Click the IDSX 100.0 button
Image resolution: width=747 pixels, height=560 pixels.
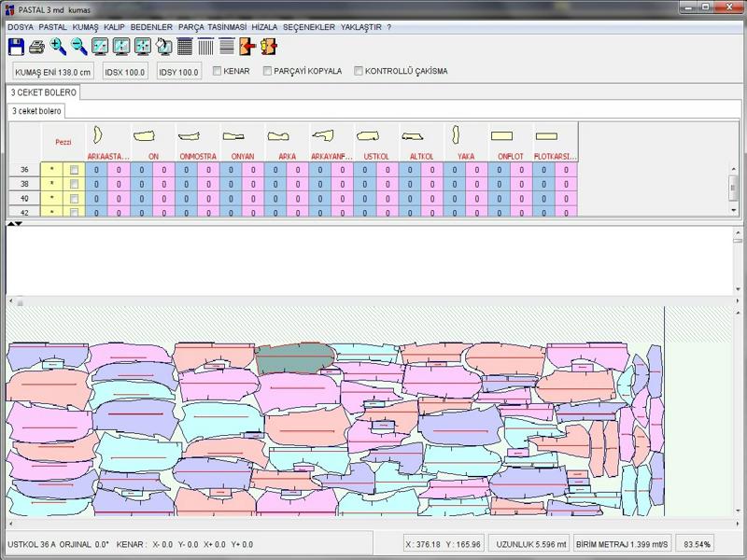tap(125, 72)
